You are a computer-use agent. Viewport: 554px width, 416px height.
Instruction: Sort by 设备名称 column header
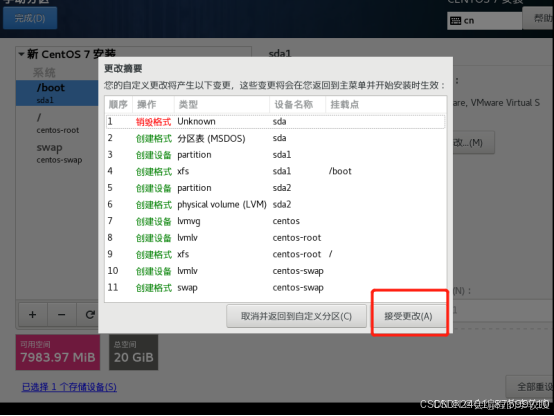297,105
